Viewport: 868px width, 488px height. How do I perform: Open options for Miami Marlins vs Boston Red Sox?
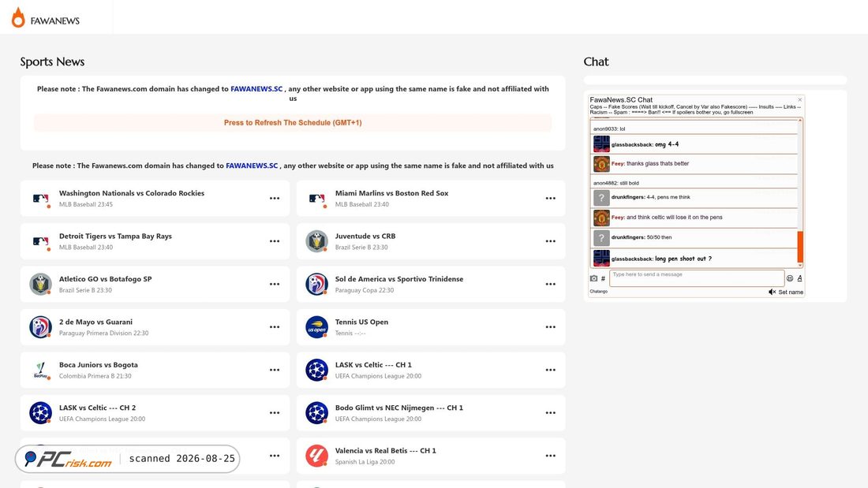pyautogui.click(x=550, y=198)
